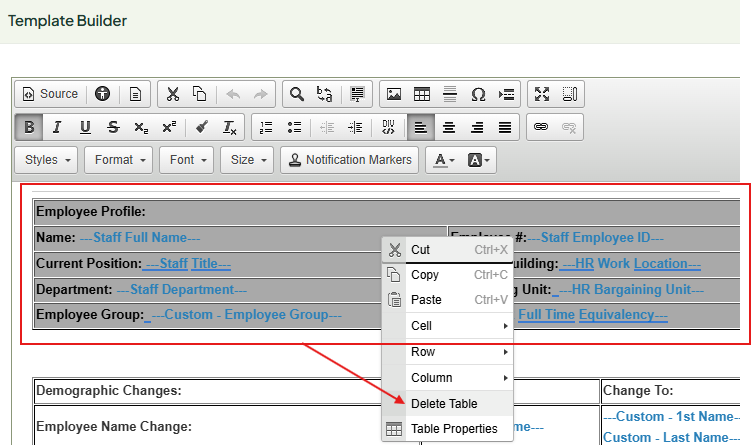
Task: Create Div Container icon
Action: 388,127
